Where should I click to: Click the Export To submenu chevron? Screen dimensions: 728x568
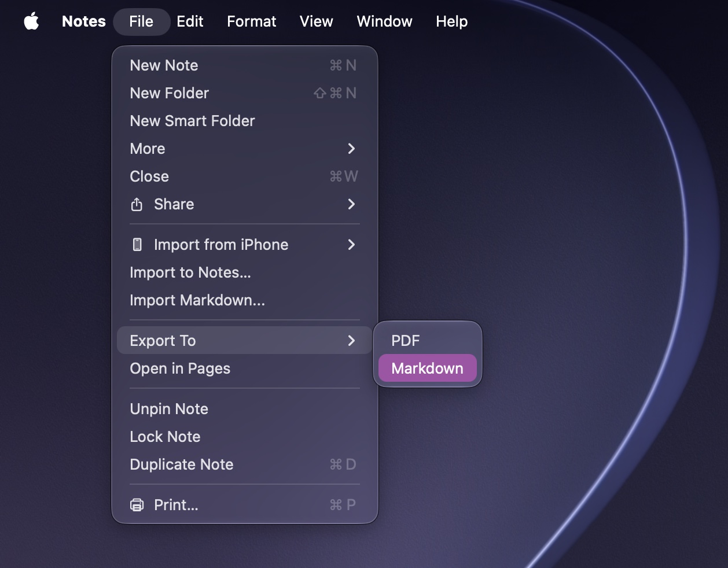(x=351, y=341)
